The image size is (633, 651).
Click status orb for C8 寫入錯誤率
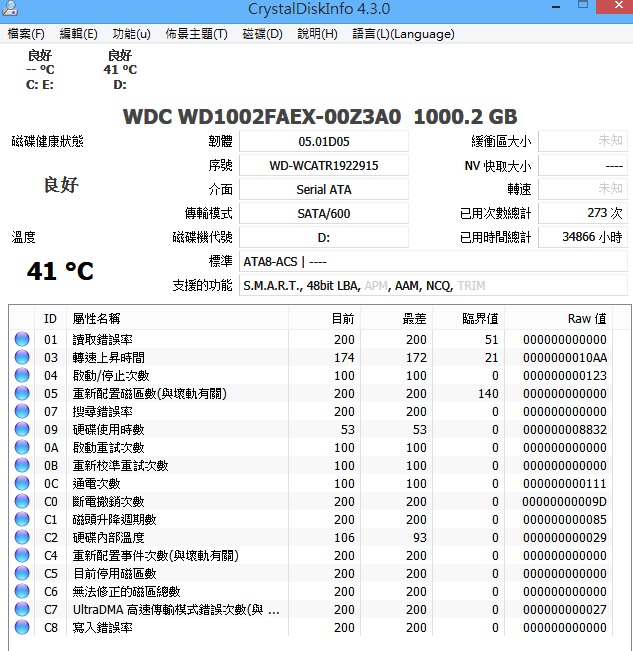22,627
